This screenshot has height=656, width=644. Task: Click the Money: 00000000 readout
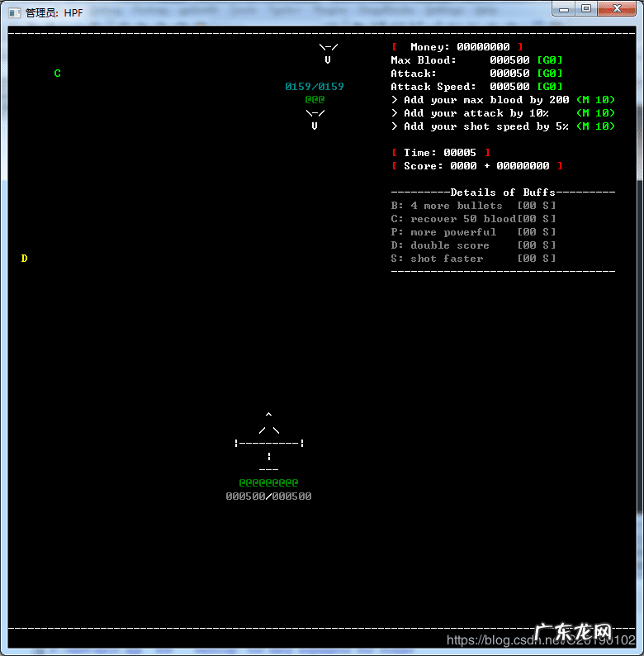coord(458,47)
